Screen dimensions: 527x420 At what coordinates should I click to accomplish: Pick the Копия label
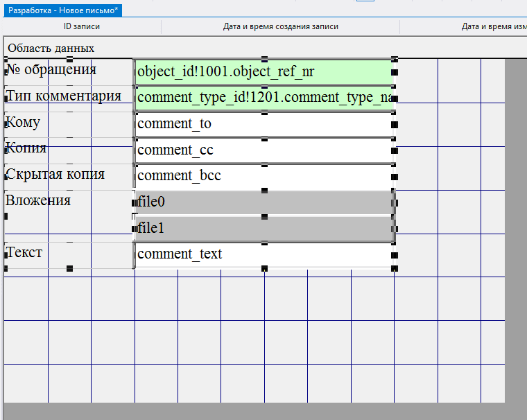26,148
